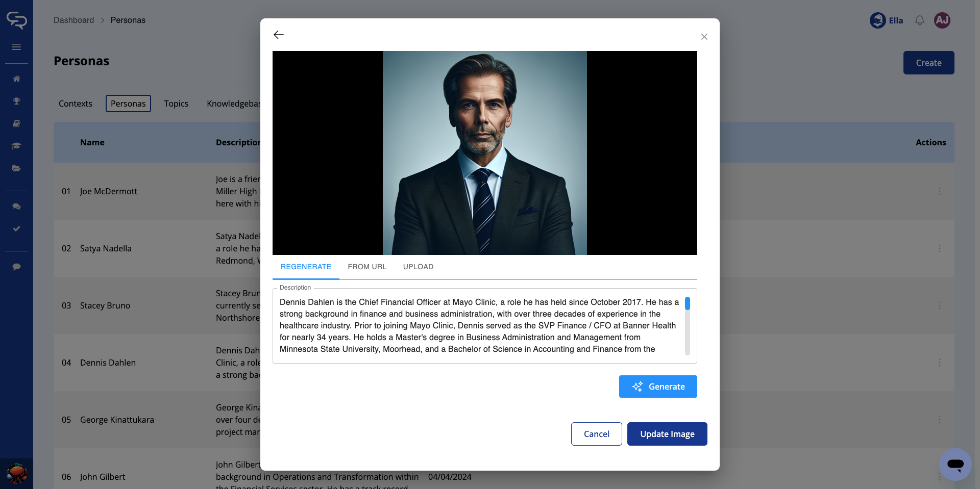Cancel the image dialog
This screenshot has width=980, height=489.
pos(596,434)
